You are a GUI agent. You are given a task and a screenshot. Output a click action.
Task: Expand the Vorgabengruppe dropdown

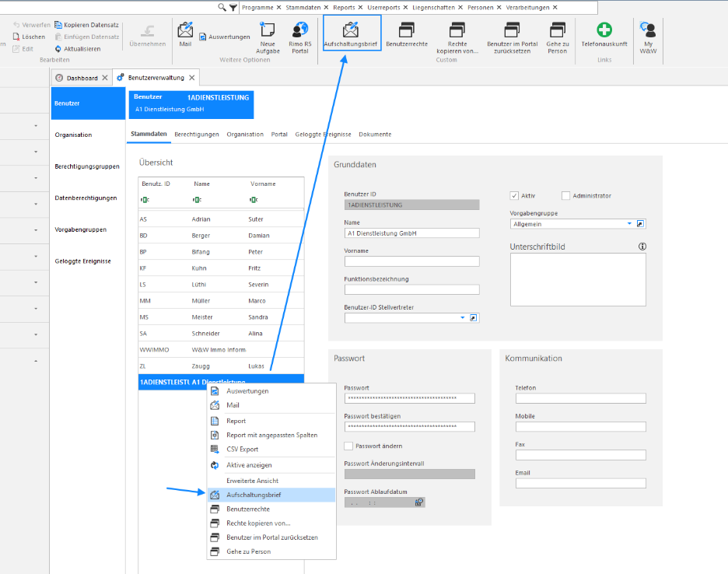pyautogui.click(x=629, y=224)
